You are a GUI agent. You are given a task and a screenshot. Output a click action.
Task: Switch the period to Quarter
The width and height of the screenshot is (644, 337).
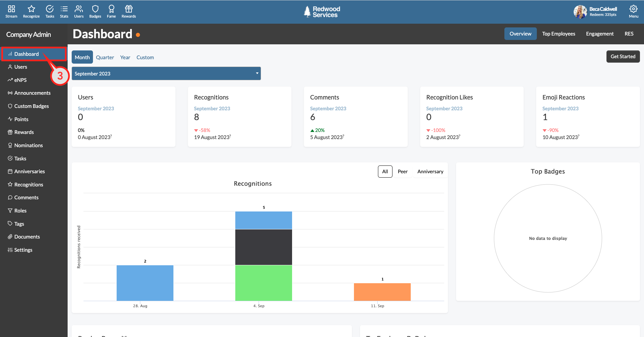coord(105,58)
